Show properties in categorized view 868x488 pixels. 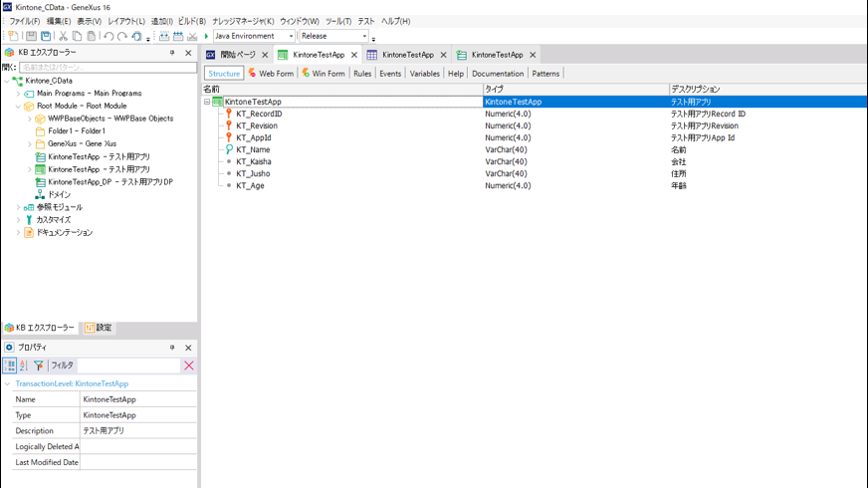[x=9, y=366]
